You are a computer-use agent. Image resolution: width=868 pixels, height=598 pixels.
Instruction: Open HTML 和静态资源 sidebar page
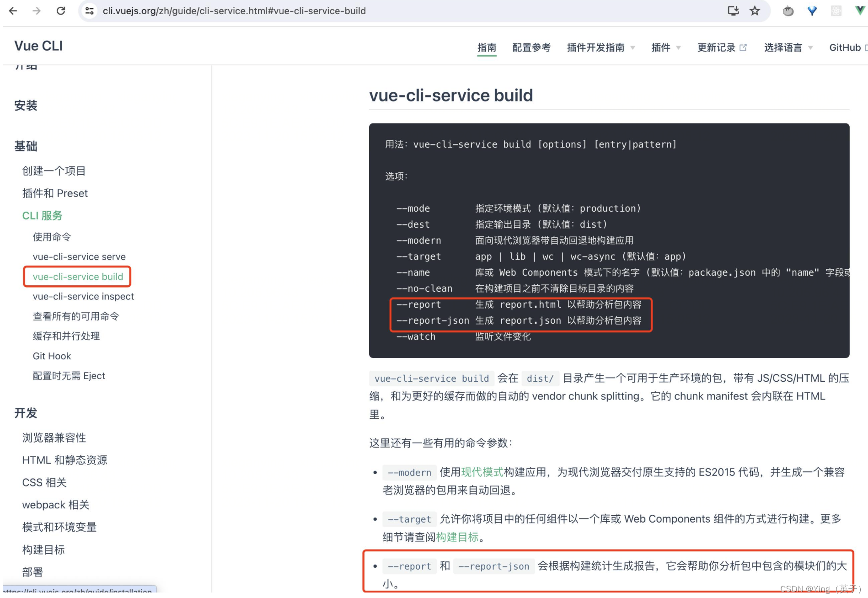click(64, 460)
